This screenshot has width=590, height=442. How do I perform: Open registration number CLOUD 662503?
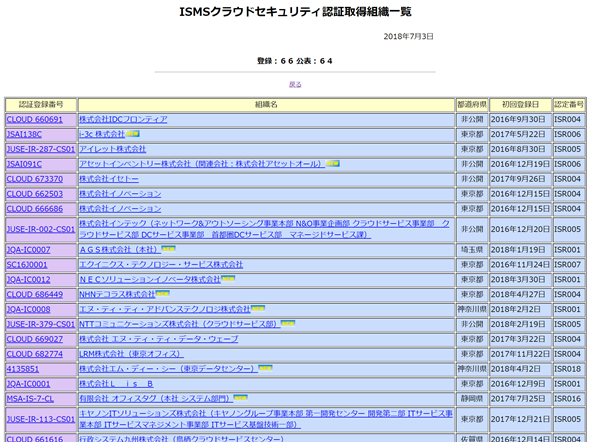coord(35,194)
